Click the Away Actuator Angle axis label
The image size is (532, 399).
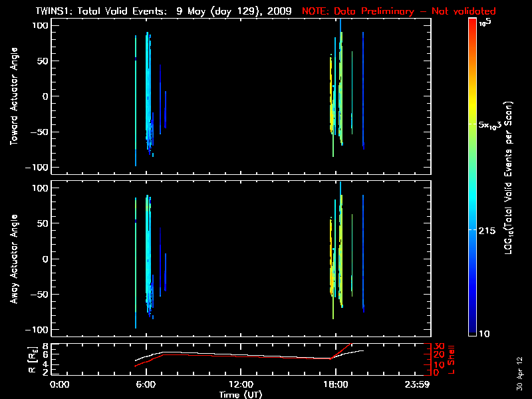[14, 259]
